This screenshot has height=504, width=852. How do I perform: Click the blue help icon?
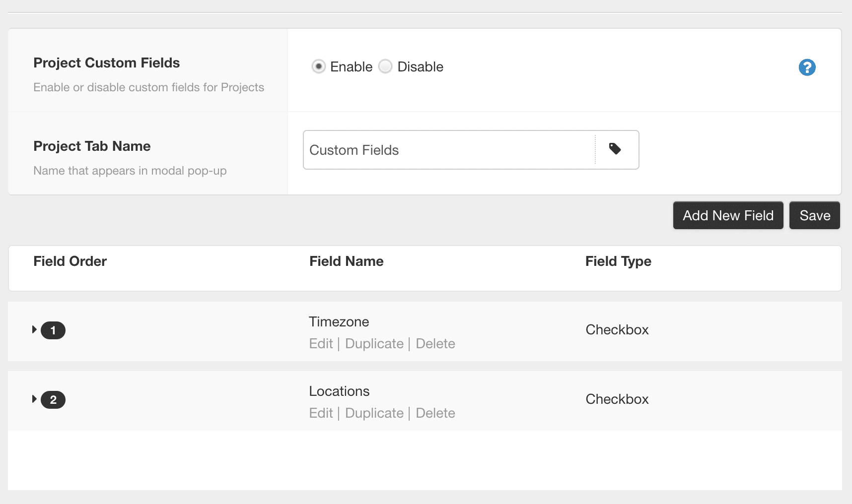[x=807, y=67]
